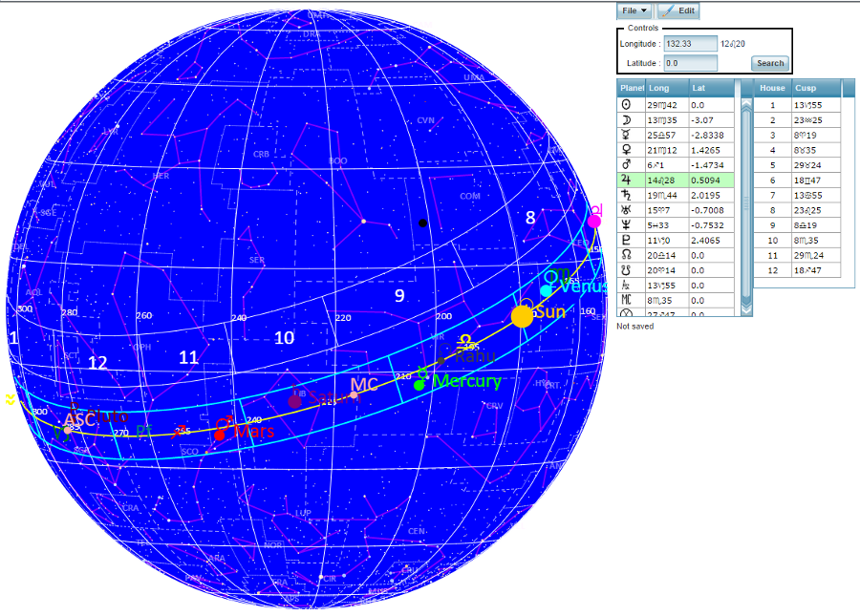Click the Pluto symbol in the planet table
860x616 pixels.
pos(626,239)
